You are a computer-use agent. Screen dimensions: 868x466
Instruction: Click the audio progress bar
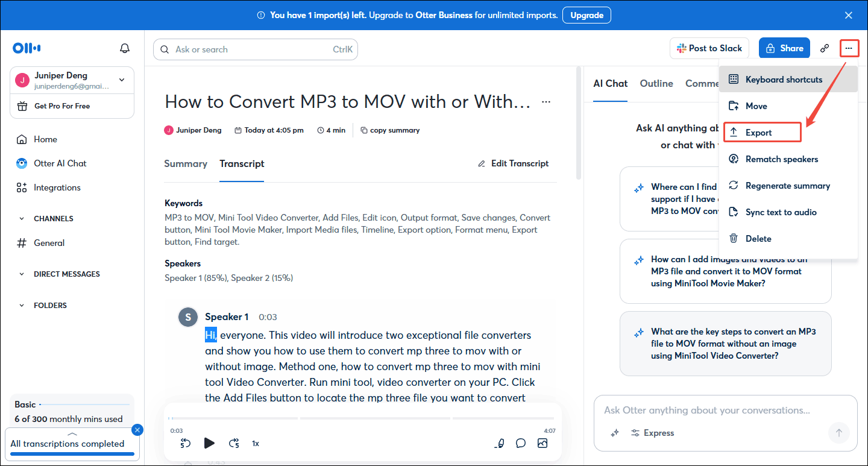[362, 418]
